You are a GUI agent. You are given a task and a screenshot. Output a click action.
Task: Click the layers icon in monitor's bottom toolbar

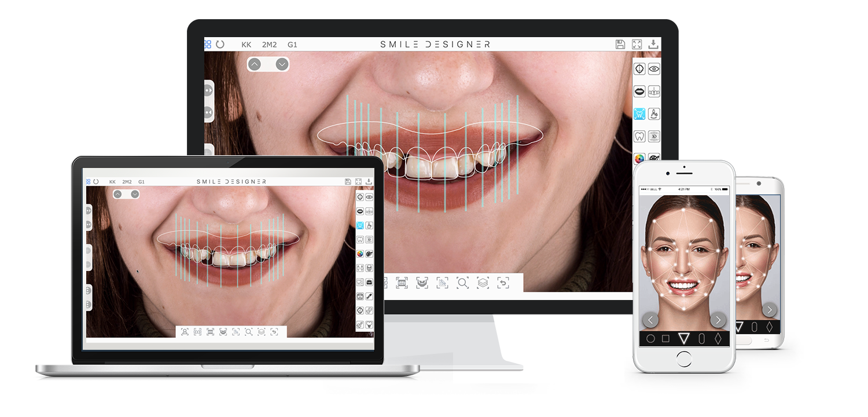[x=483, y=283]
